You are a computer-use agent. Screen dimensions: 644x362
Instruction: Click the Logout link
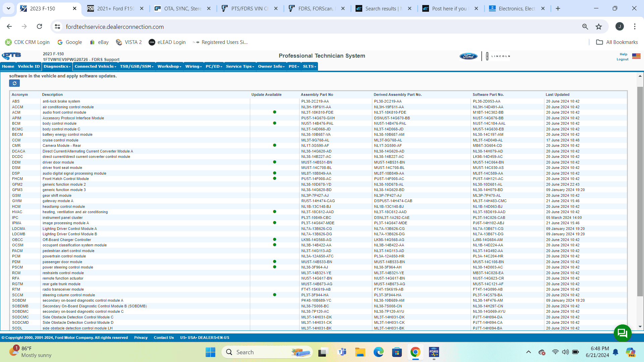(622, 59)
